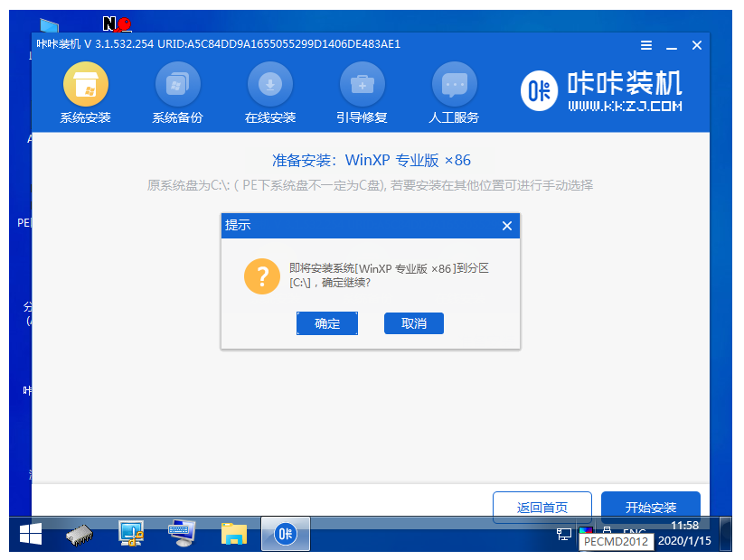The height and width of the screenshot is (560, 744).
Task: Open the 系统安装 system install tab
Action: [85, 94]
